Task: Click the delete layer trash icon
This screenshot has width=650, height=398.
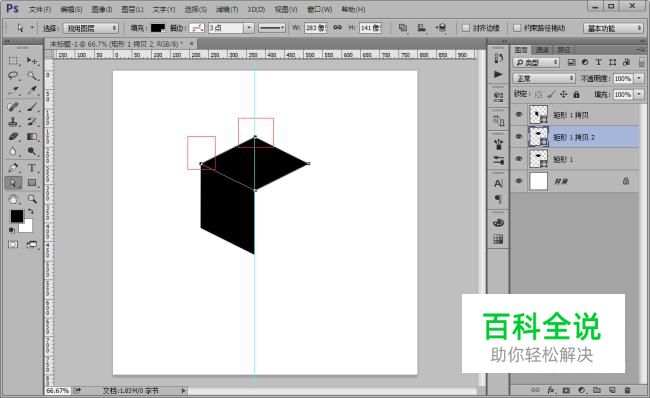Action: pos(627,390)
